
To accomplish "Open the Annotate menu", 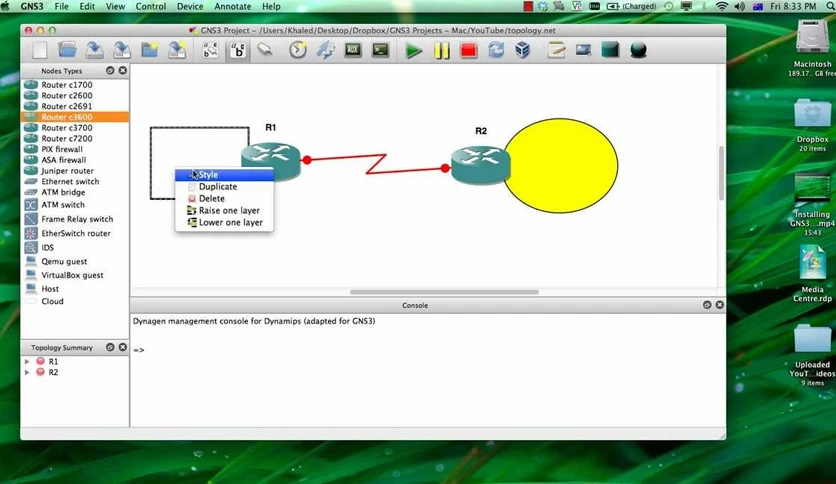I will click(232, 6).
